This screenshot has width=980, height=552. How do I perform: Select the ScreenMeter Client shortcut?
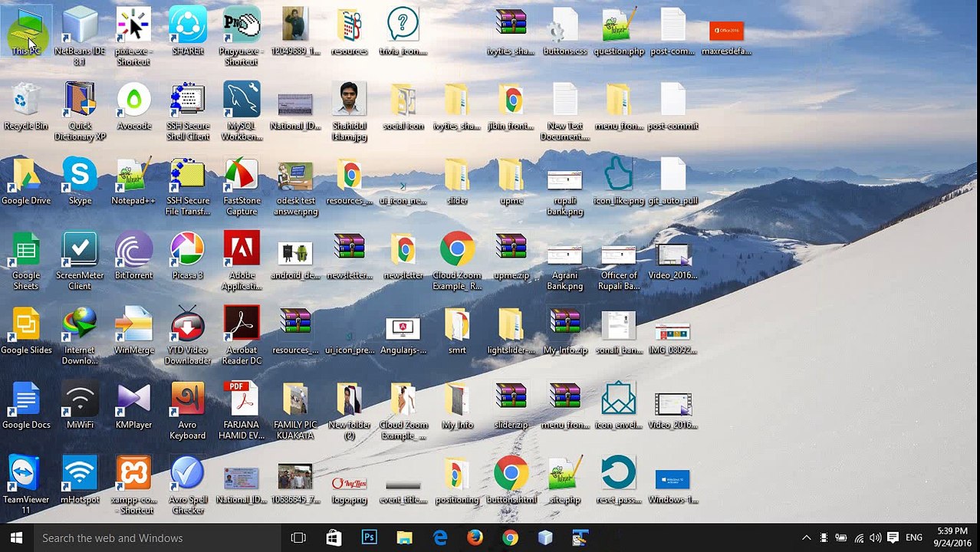80,261
